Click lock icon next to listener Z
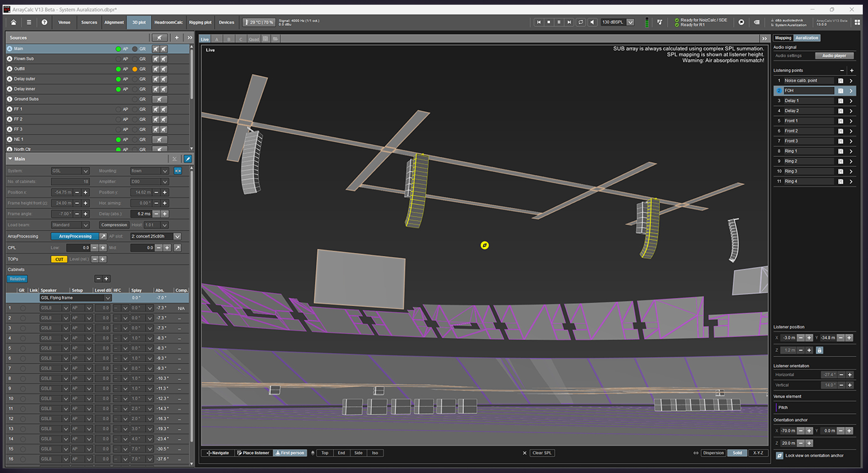Screen dimensions: 868x473 819,350
